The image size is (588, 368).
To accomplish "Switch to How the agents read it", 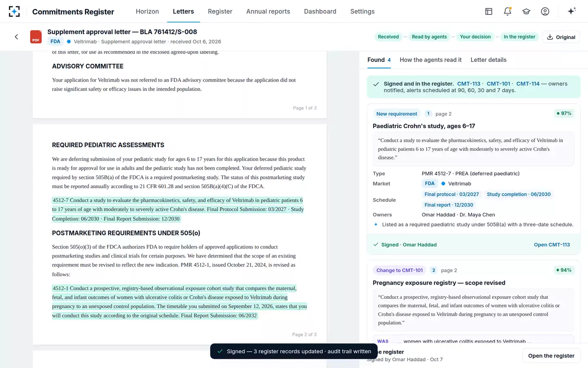I will coord(430,60).
